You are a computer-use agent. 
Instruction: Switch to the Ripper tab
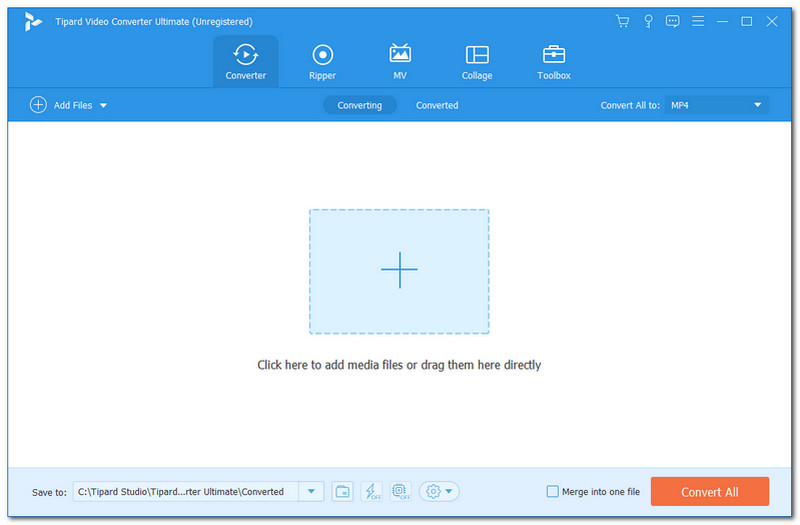click(x=322, y=62)
